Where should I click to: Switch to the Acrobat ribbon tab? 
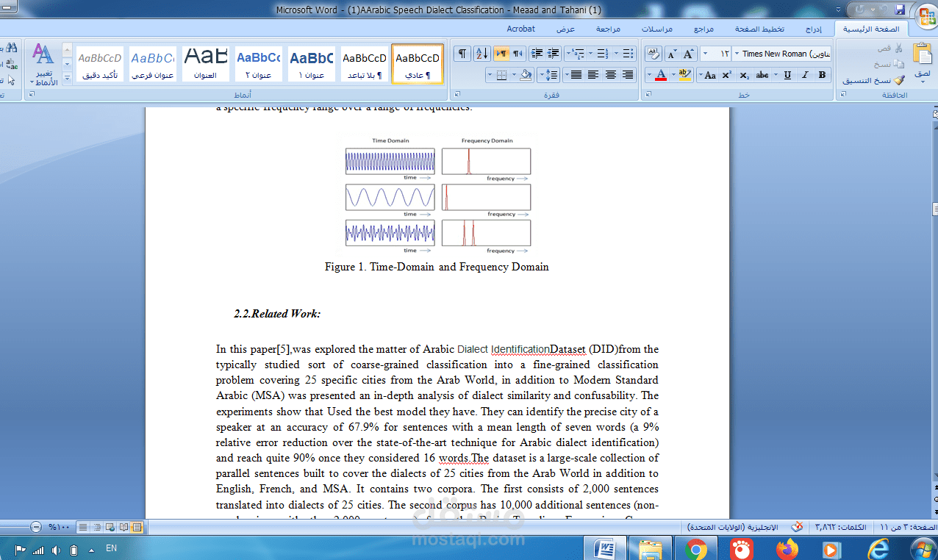pyautogui.click(x=520, y=29)
